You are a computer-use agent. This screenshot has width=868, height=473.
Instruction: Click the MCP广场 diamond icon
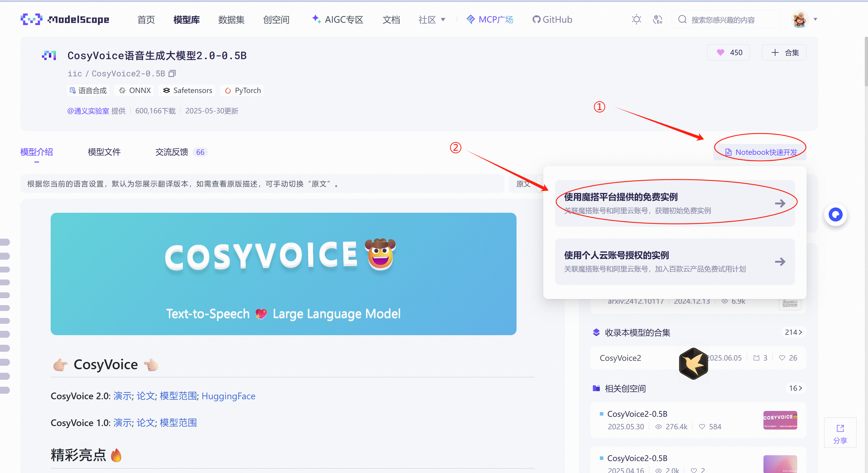(470, 19)
